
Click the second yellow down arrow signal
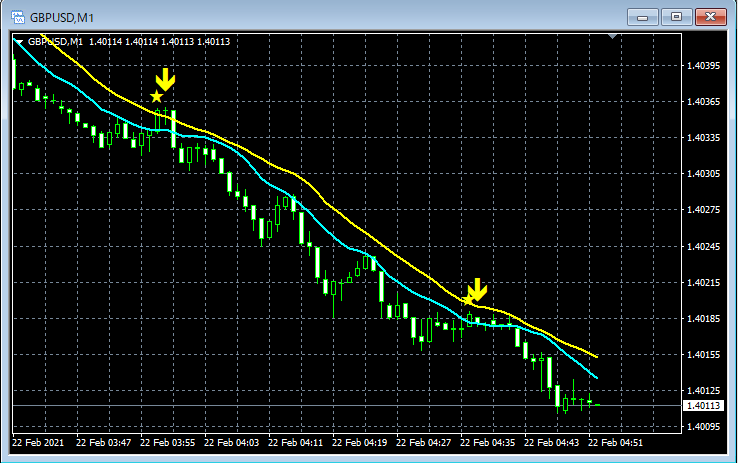click(477, 289)
